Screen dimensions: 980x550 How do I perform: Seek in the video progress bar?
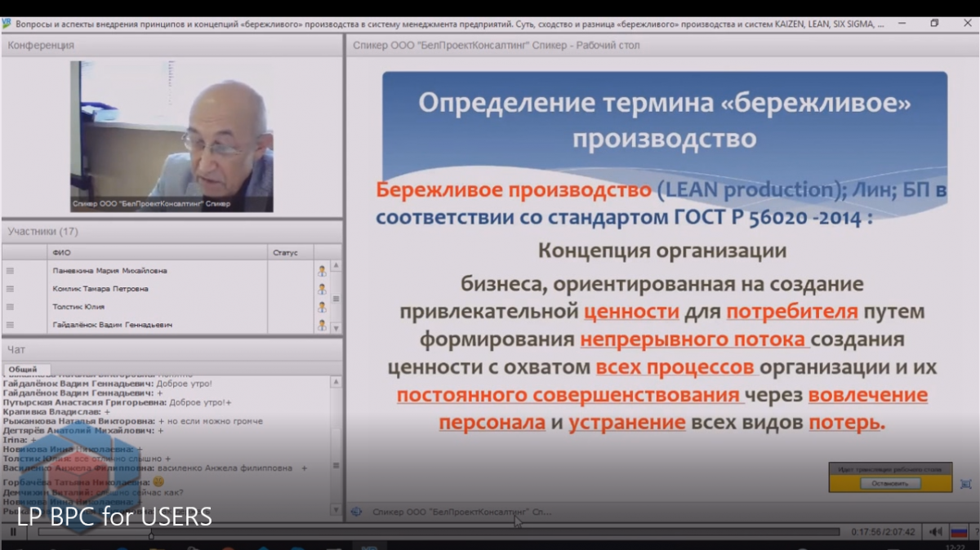point(439,532)
